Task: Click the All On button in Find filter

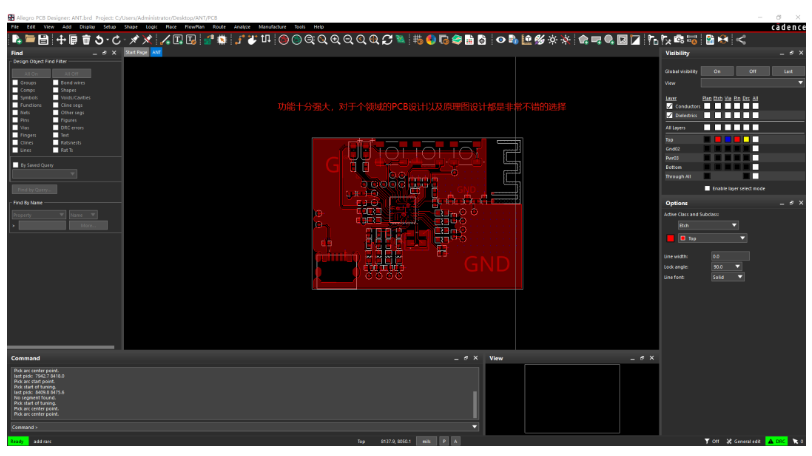Action: point(31,73)
